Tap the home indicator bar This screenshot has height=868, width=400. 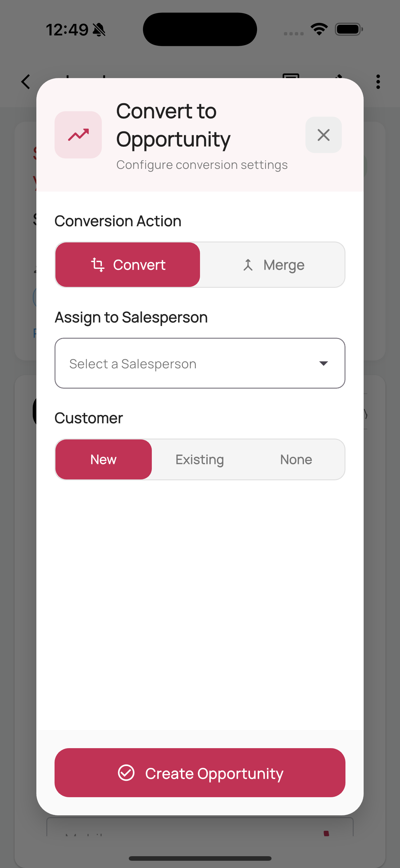pyautogui.click(x=200, y=858)
